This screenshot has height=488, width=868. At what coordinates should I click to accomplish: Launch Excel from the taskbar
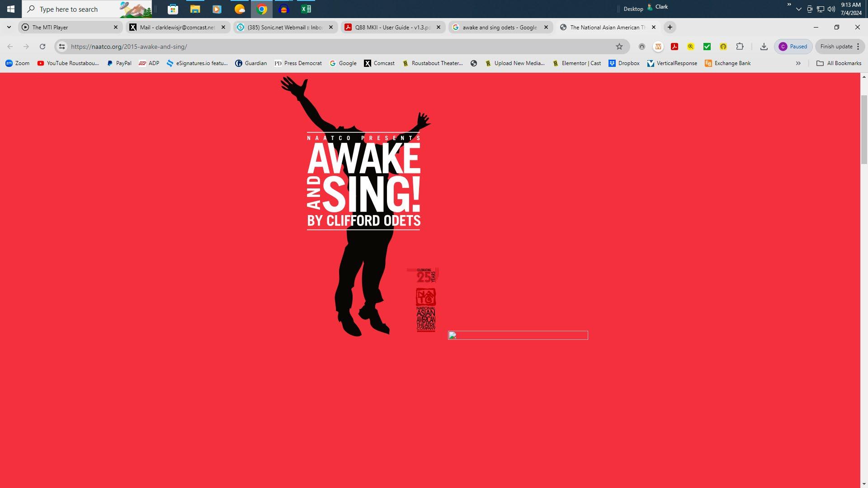306,9
